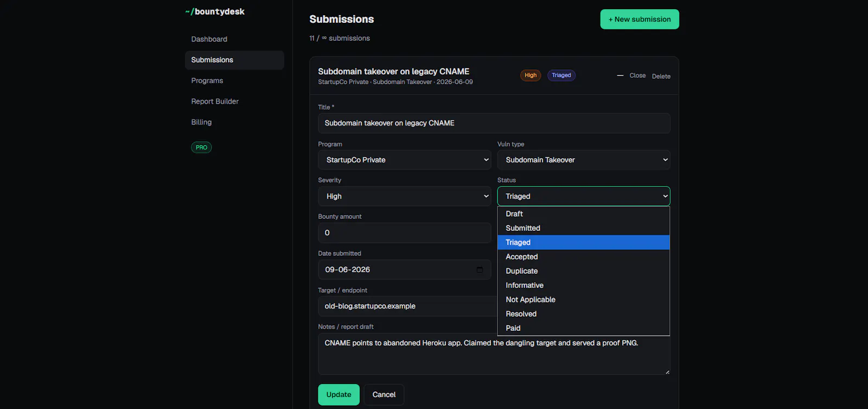Create a new submission
The image size is (868, 409).
click(x=640, y=19)
